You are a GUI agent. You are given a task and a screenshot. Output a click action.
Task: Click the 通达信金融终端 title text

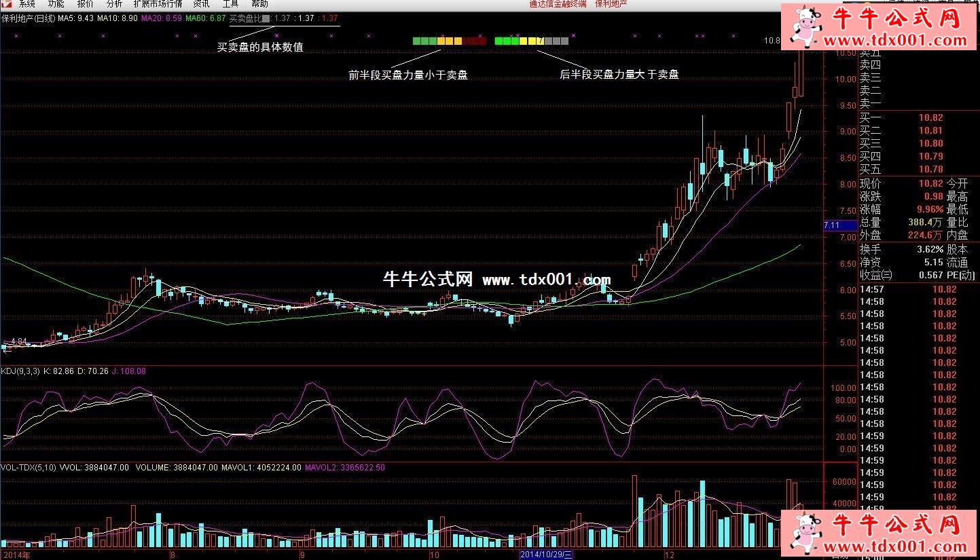coord(558,3)
